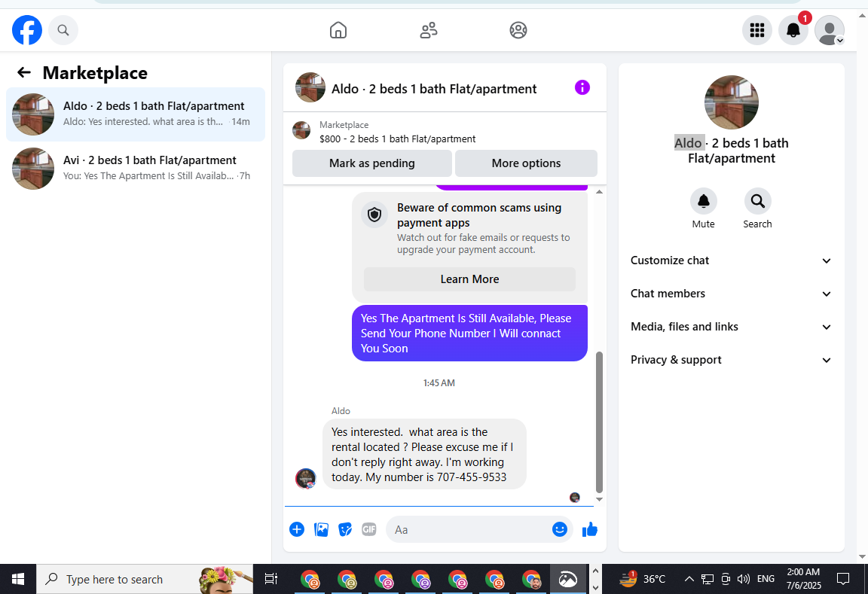This screenshot has width=868, height=594.
Task: Expand the Chat members section
Action: pos(731,294)
